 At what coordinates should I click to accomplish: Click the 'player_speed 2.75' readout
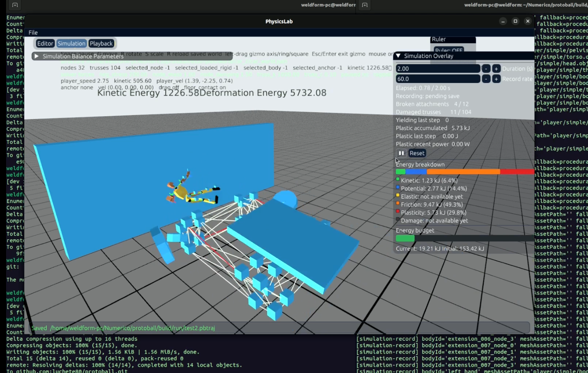tap(85, 81)
